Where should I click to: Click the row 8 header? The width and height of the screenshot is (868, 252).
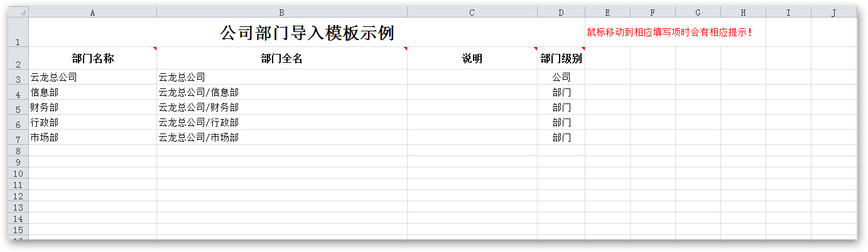tap(18, 151)
